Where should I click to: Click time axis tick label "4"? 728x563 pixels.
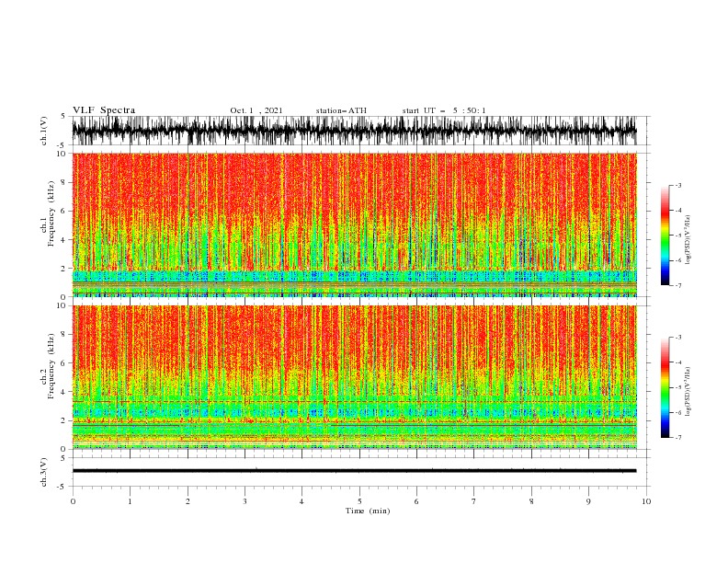[x=301, y=501]
